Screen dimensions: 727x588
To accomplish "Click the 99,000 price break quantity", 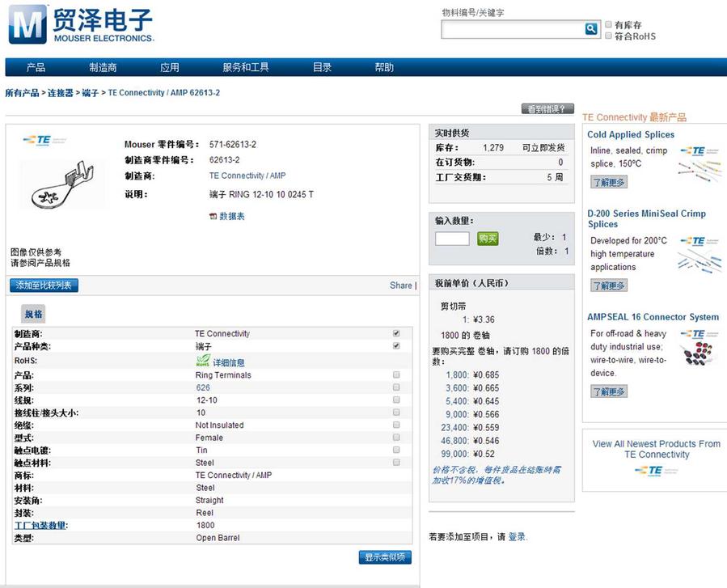I will [x=454, y=454].
